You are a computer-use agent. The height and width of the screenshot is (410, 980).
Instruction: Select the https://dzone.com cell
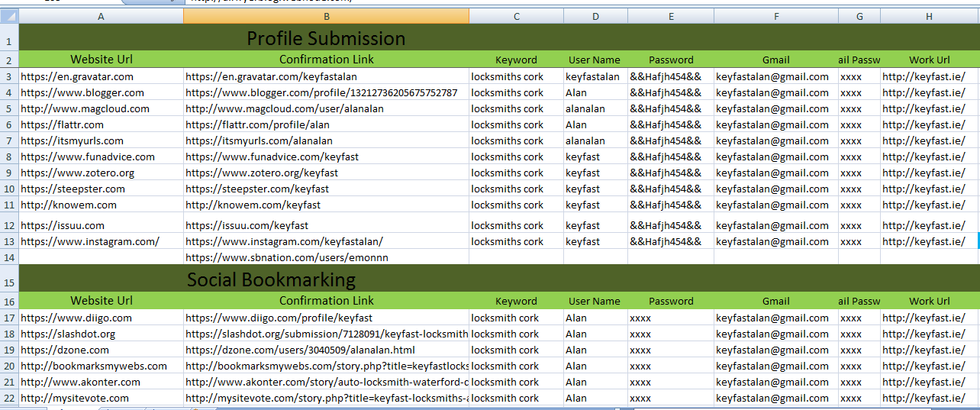(102, 350)
